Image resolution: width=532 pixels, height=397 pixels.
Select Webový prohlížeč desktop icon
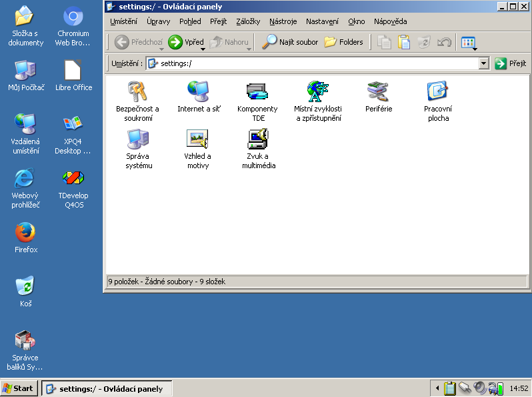pos(25,188)
